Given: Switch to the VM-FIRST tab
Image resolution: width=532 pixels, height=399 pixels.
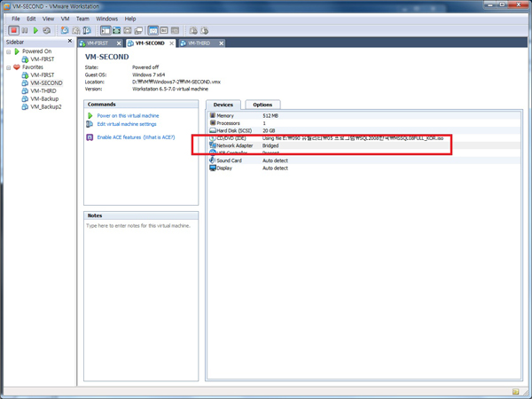Looking at the screenshot, I should point(97,43).
